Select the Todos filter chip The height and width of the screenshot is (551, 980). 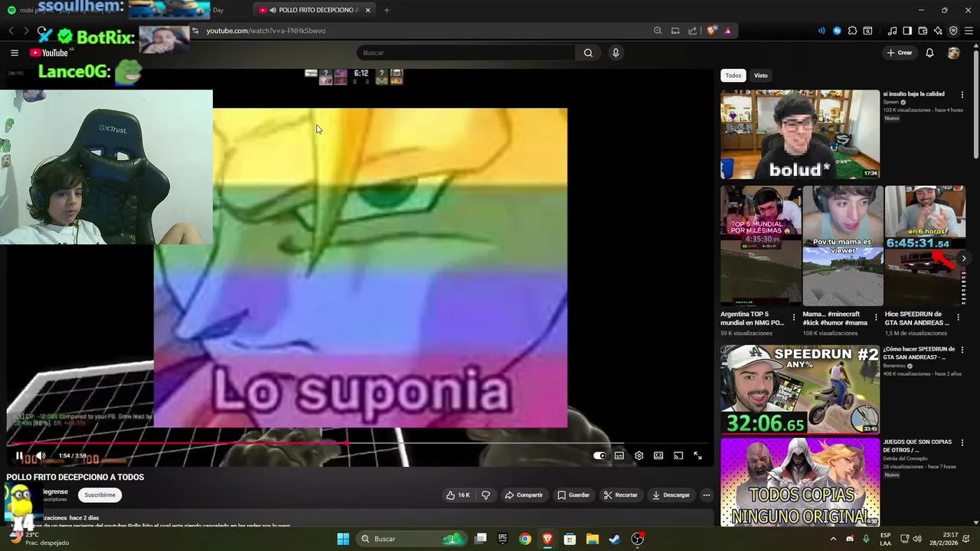click(x=733, y=76)
